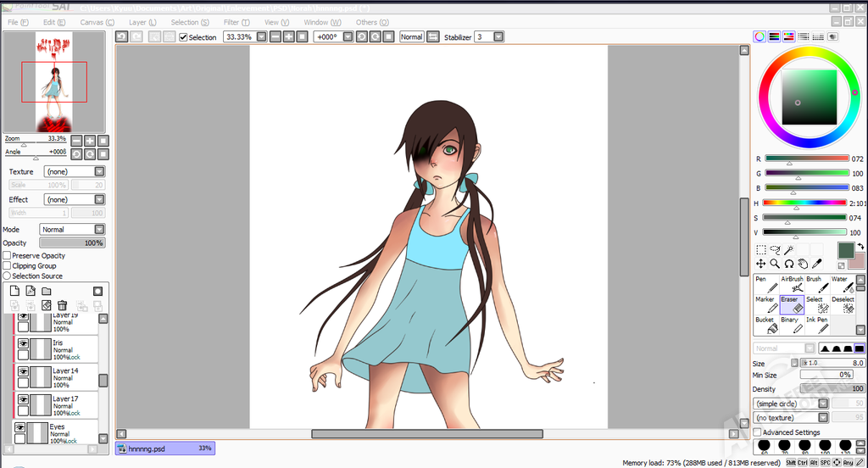Enable the Preserve Opacity checkbox

(7, 255)
